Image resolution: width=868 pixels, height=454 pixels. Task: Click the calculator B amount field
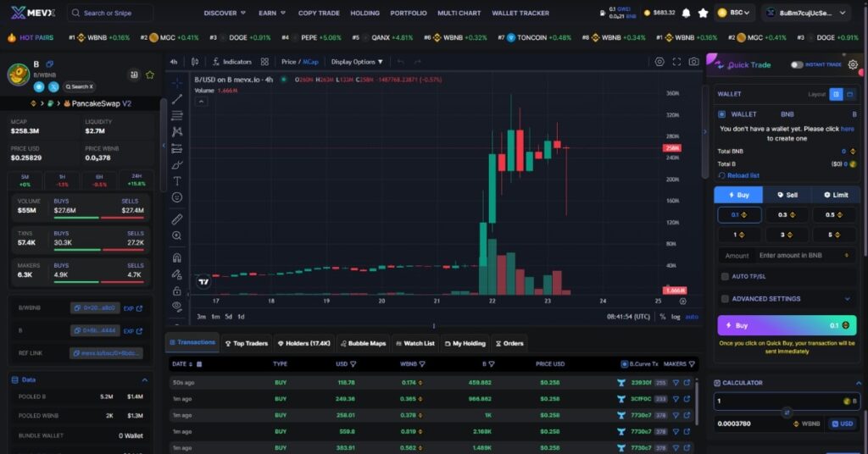click(787, 401)
